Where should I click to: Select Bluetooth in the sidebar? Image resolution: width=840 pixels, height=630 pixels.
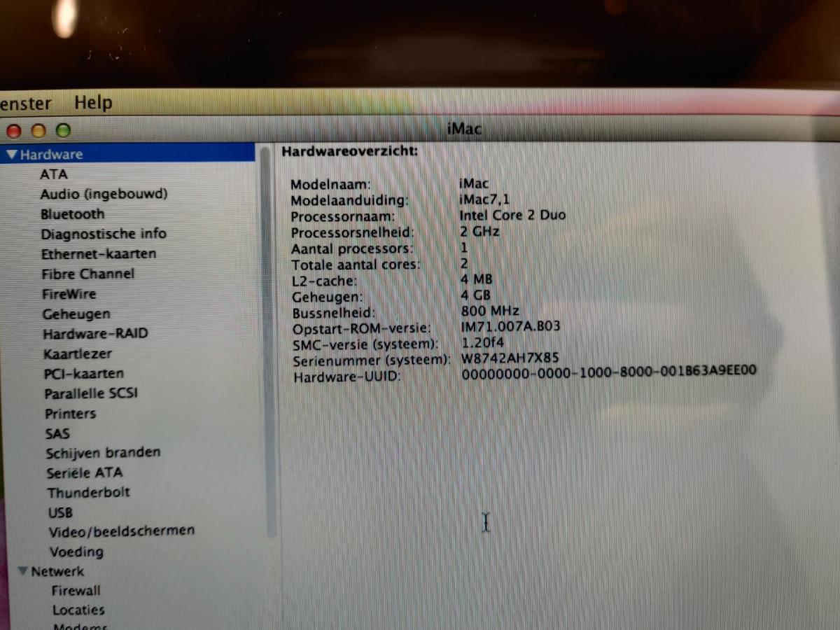[72, 214]
